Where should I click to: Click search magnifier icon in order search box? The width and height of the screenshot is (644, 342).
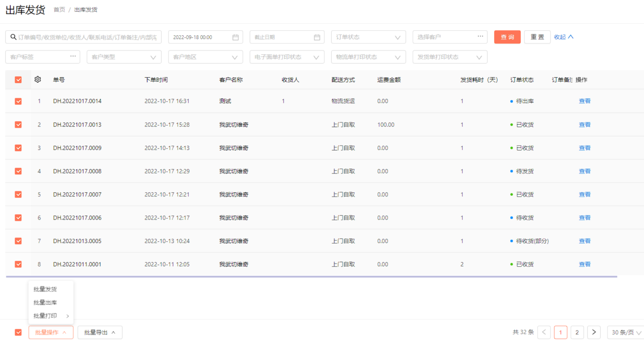coord(13,37)
